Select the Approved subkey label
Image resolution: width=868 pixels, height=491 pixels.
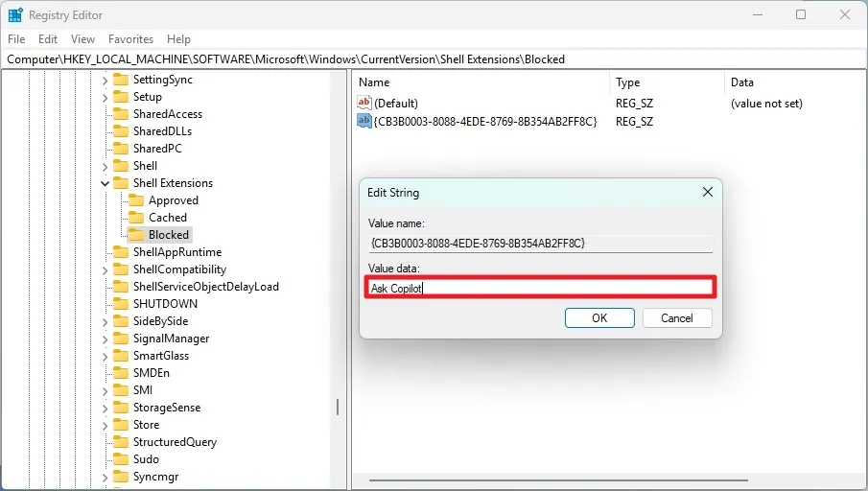click(174, 200)
